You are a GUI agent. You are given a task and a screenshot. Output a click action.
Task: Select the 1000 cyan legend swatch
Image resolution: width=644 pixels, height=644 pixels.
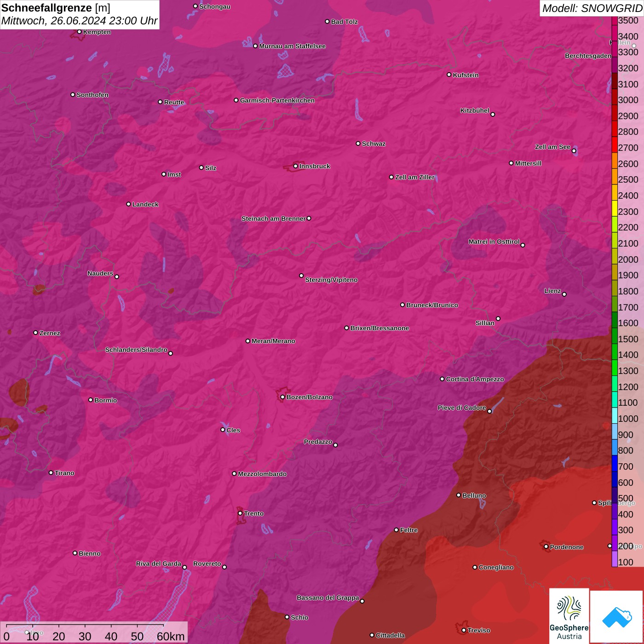(x=615, y=415)
